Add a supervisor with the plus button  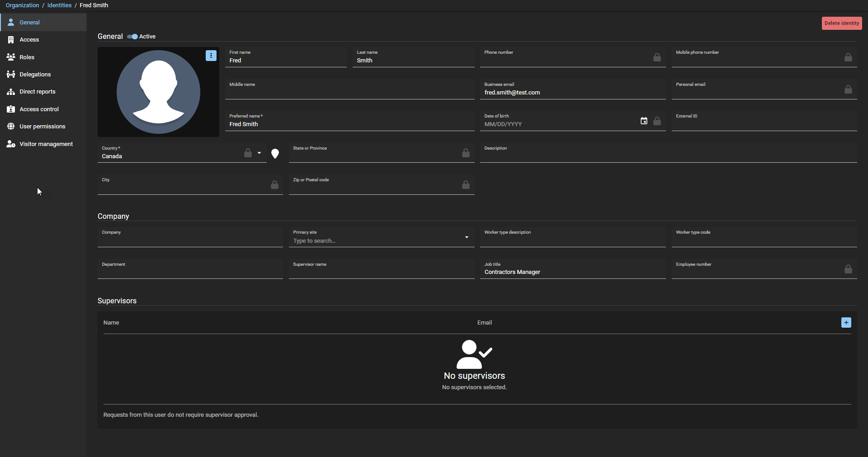846,323
